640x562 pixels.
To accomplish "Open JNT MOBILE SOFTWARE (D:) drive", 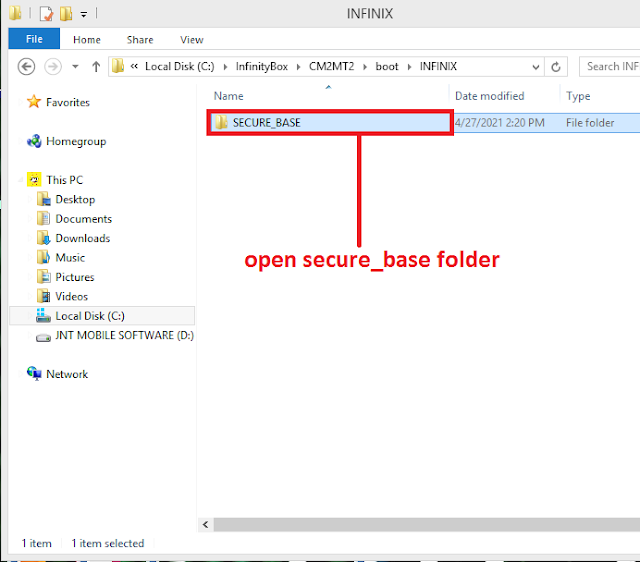I will click(x=124, y=335).
